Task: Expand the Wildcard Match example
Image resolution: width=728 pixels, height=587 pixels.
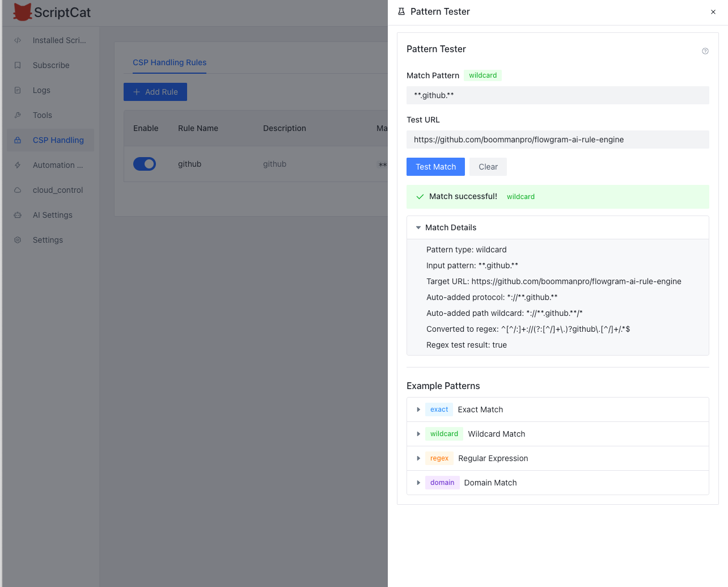Action: coord(418,434)
